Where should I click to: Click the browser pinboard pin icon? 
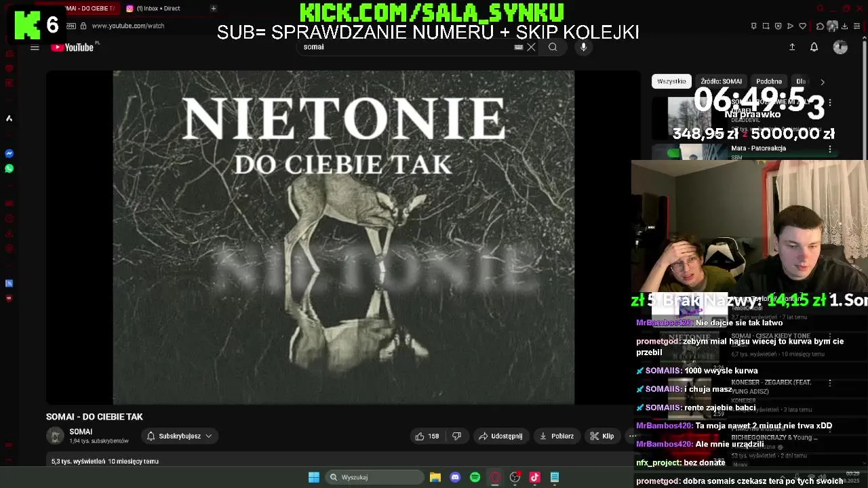click(753, 26)
